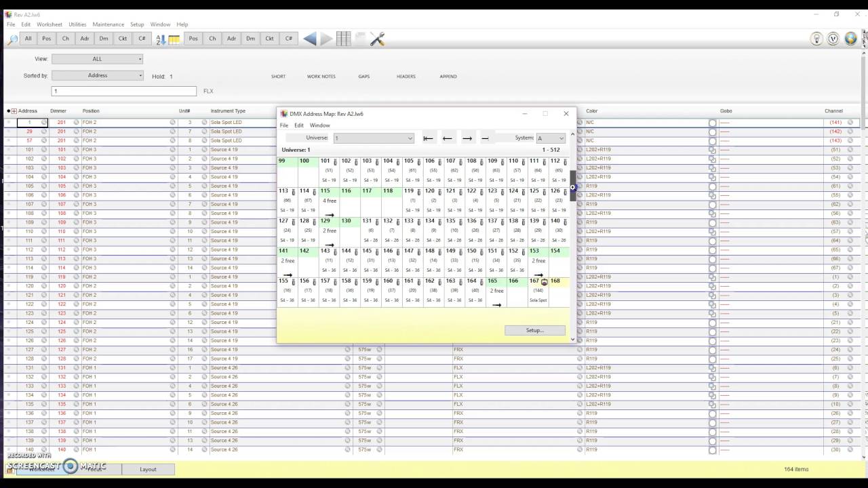Open the View dropdown showing ALL

[97, 59]
